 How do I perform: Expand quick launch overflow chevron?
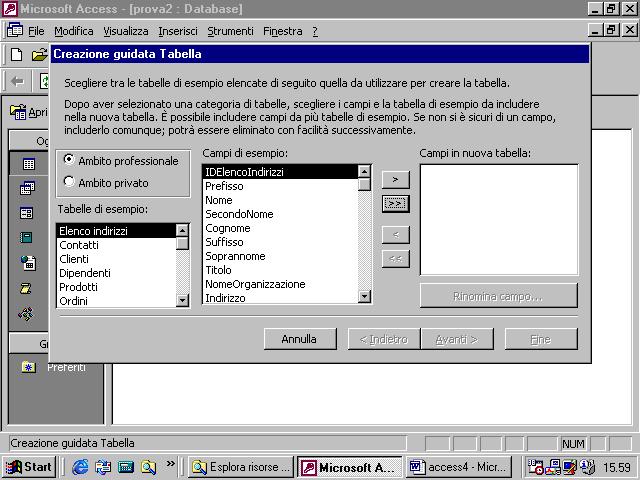tap(171, 464)
